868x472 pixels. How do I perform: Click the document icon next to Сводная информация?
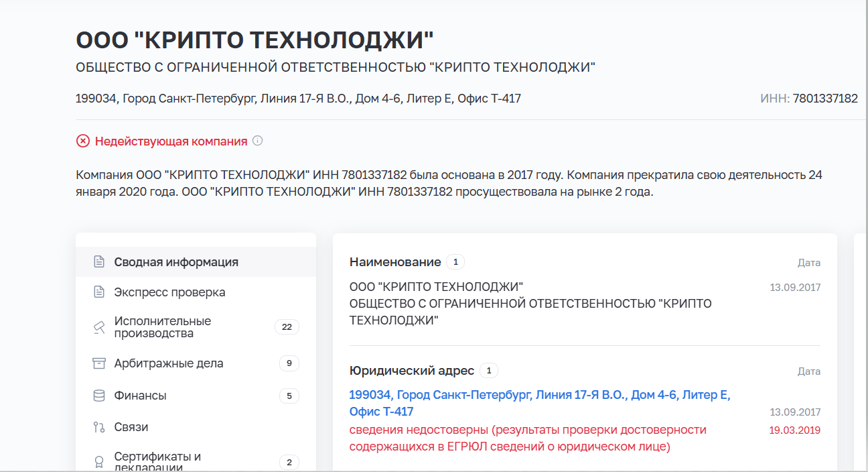[x=99, y=261]
